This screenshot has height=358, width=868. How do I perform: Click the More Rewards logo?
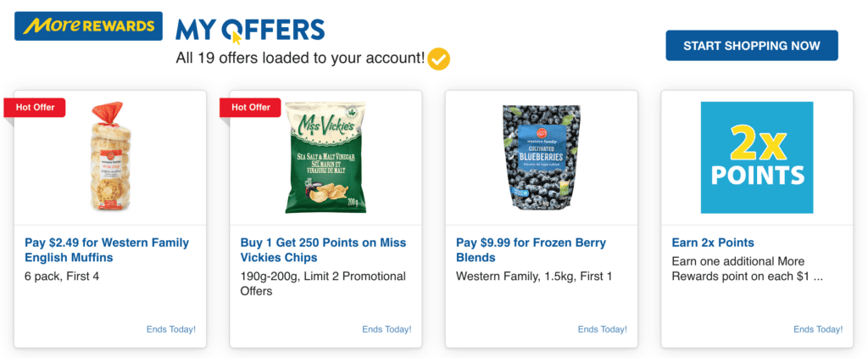click(88, 26)
